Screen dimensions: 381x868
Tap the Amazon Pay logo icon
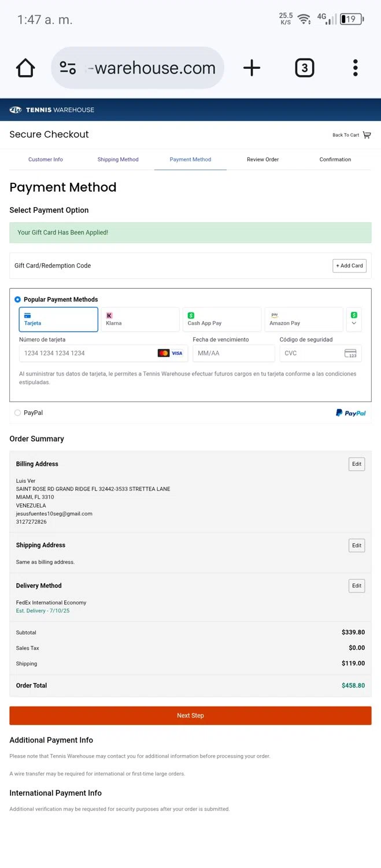[x=275, y=315]
